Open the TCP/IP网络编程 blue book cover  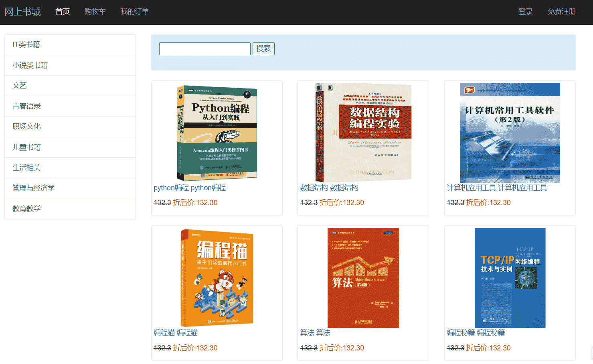(510, 278)
